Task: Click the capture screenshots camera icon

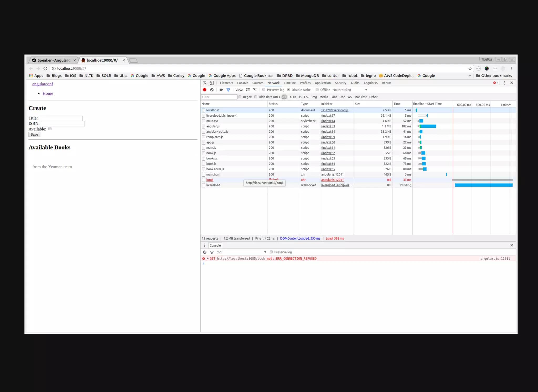Action: pyautogui.click(x=221, y=90)
